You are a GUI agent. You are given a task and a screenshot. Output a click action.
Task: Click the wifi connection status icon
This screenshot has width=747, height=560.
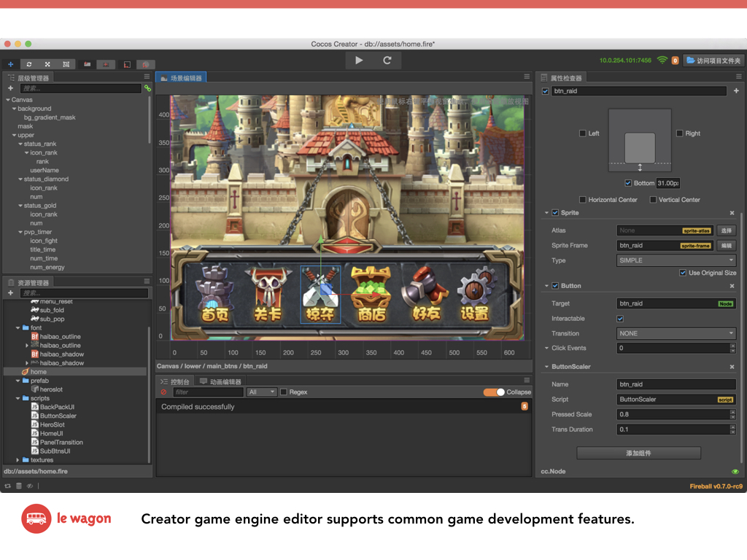pos(662,60)
